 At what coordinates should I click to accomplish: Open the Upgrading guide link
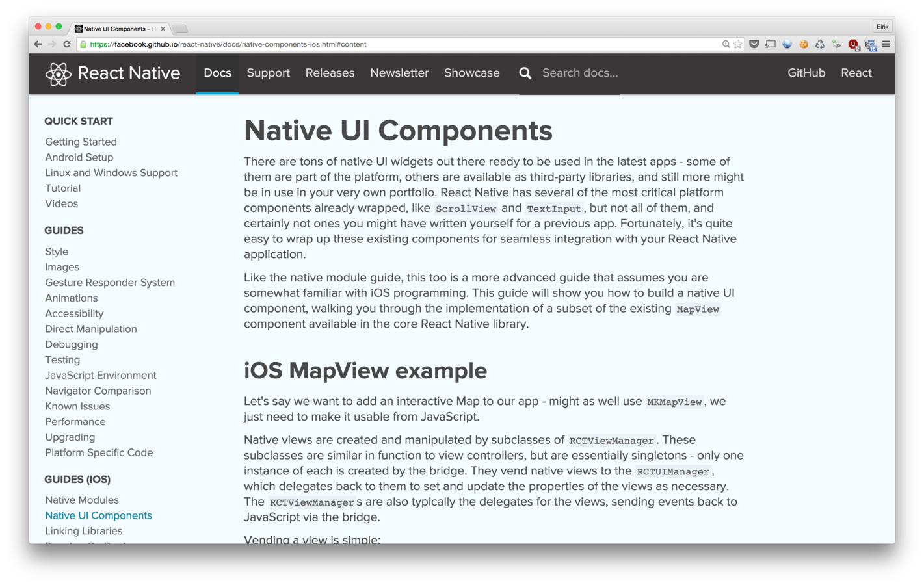click(70, 437)
